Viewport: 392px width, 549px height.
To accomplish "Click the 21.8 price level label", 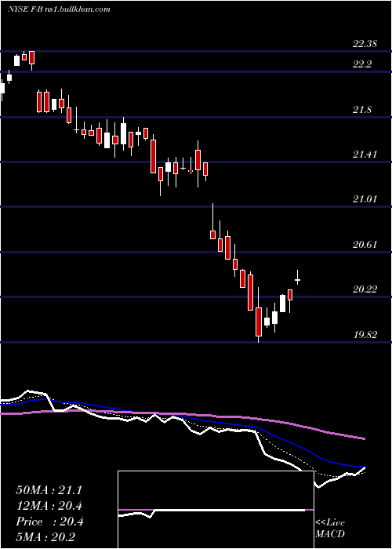I will 362,110.
